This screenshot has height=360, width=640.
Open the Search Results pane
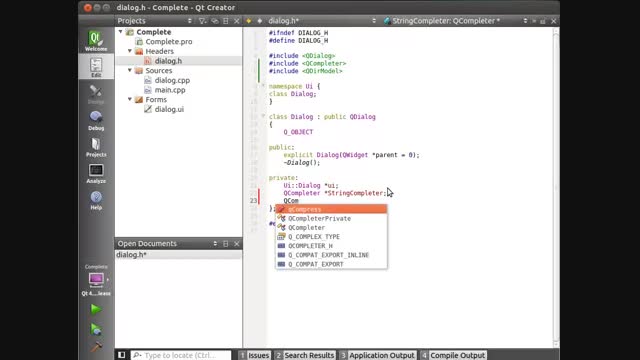[x=305, y=355]
